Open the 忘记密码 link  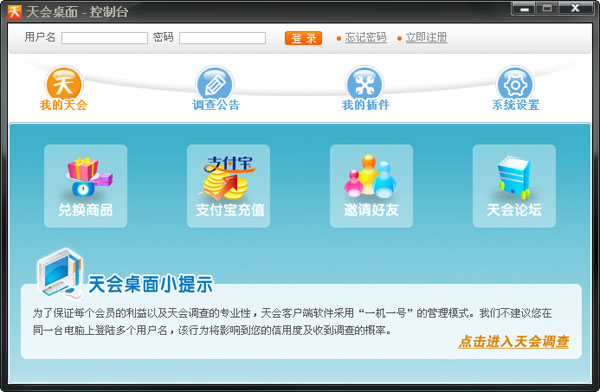click(x=365, y=38)
